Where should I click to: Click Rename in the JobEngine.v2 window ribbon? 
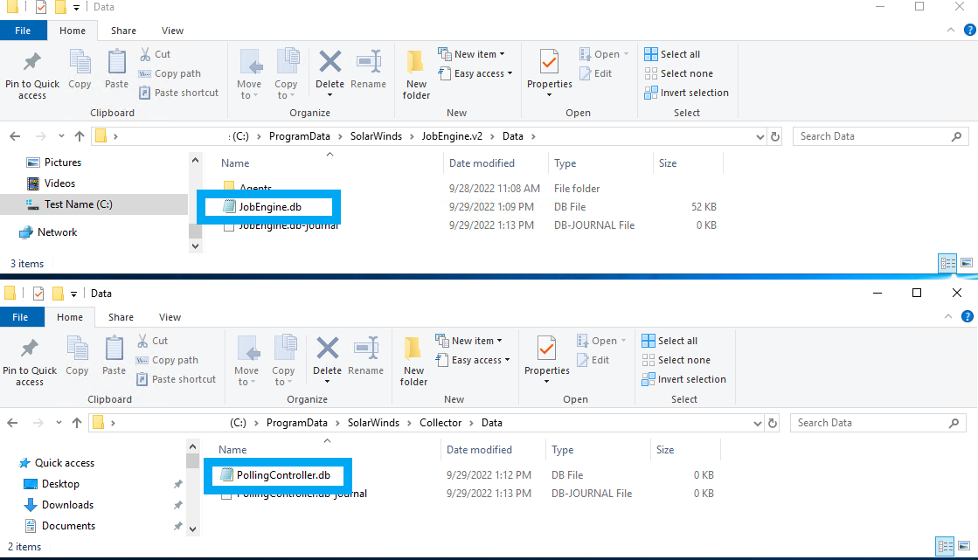tap(369, 70)
